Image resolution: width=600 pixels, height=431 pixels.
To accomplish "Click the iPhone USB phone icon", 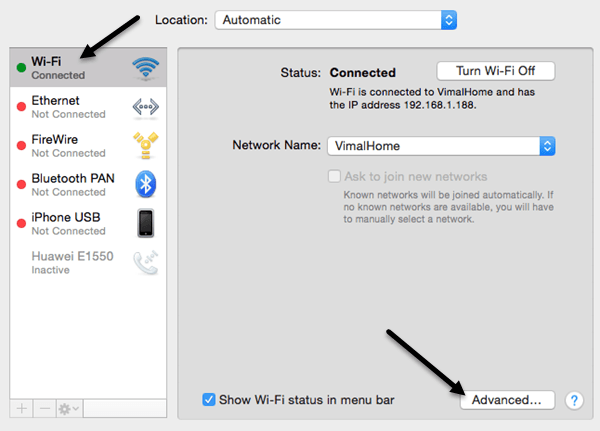I will click(x=145, y=223).
